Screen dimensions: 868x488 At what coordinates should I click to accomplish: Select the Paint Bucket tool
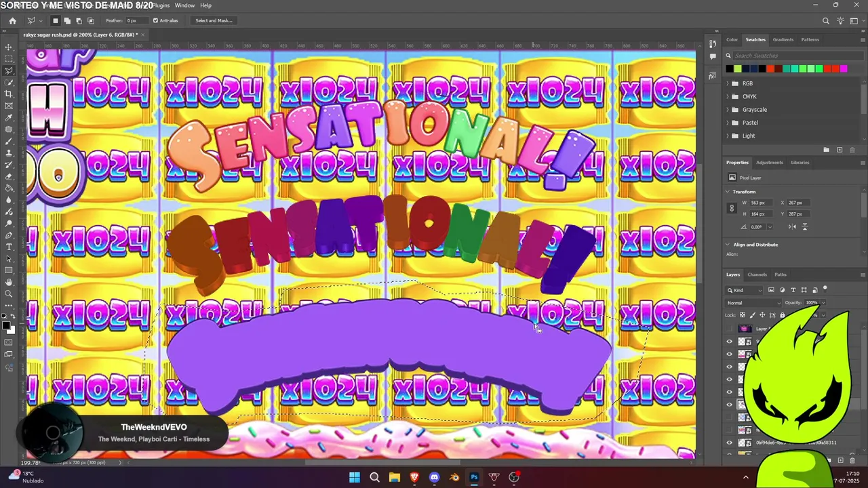tap(9, 188)
